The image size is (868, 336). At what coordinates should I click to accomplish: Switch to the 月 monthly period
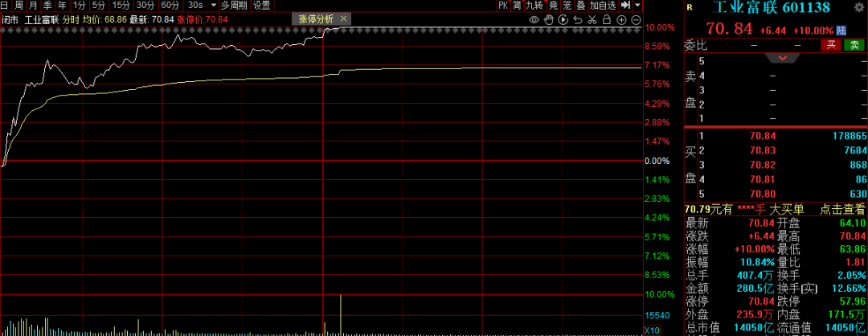(33, 6)
